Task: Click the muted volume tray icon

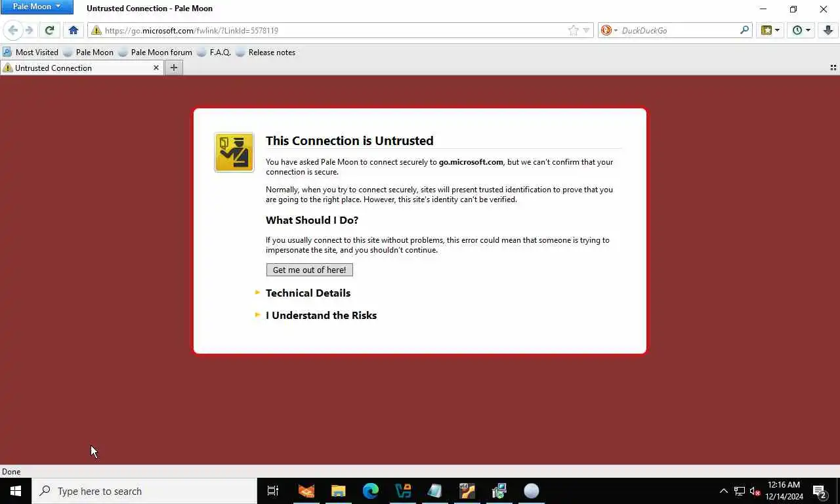Action: (x=755, y=491)
